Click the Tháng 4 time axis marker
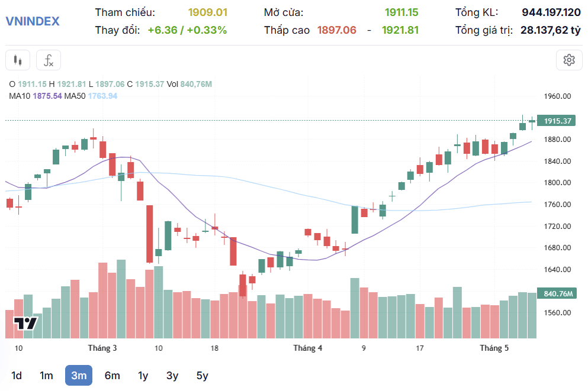The width and height of the screenshot is (588, 391). click(307, 348)
